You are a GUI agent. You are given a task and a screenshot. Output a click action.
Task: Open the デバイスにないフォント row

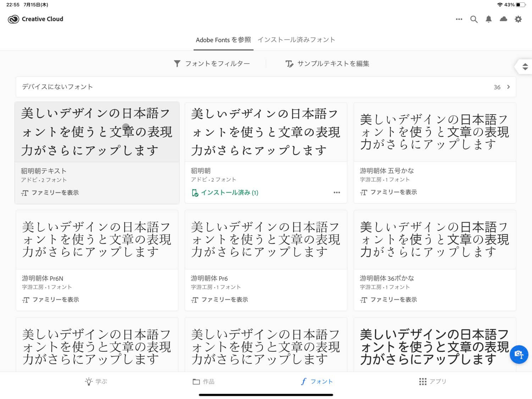coord(266,87)
